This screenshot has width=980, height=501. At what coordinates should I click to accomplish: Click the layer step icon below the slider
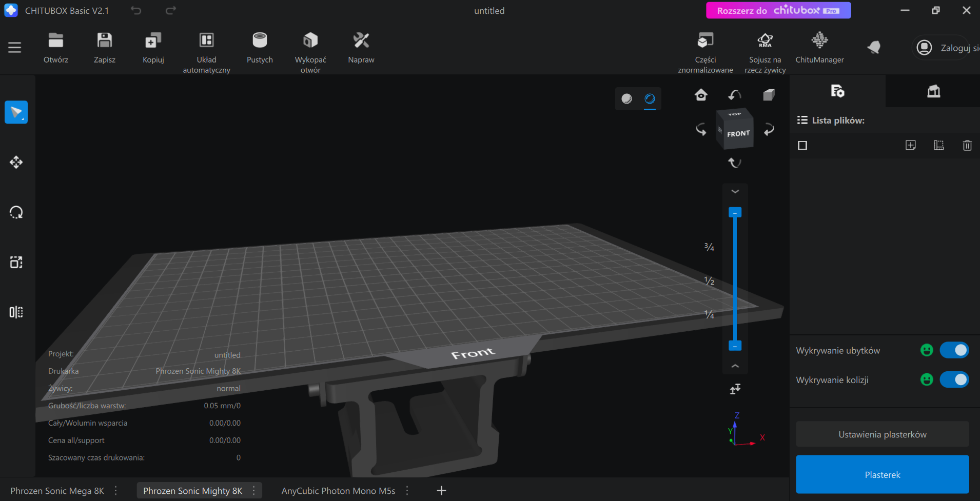pos(735,389)
